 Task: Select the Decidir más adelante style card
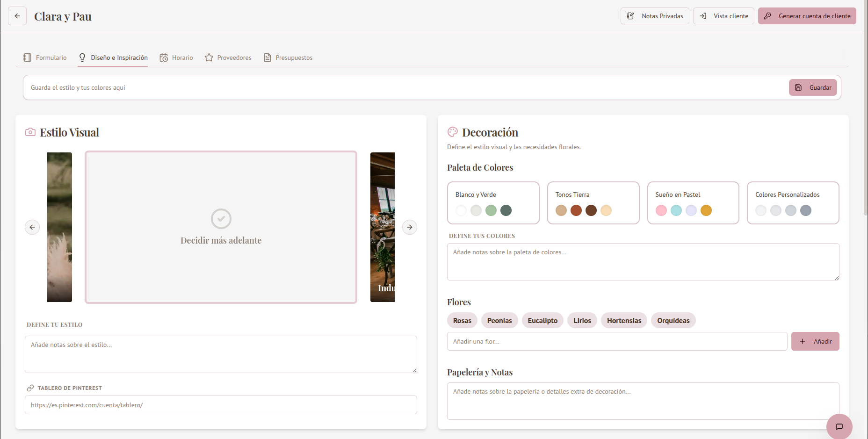(221, 227)
